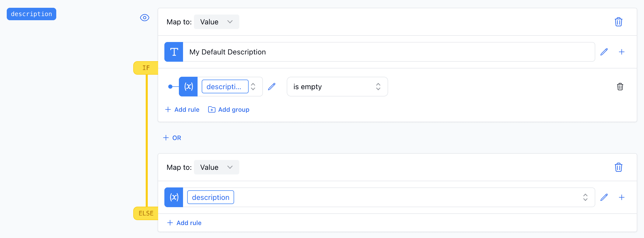Open the is empty operator dropdown

(x=337, y=87)
